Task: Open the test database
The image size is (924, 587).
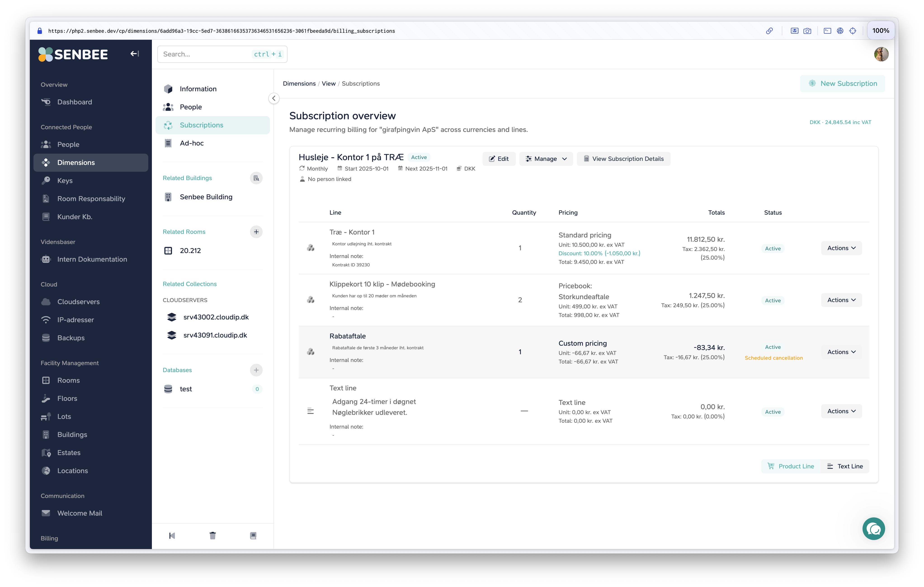Action: pos(213,389)
